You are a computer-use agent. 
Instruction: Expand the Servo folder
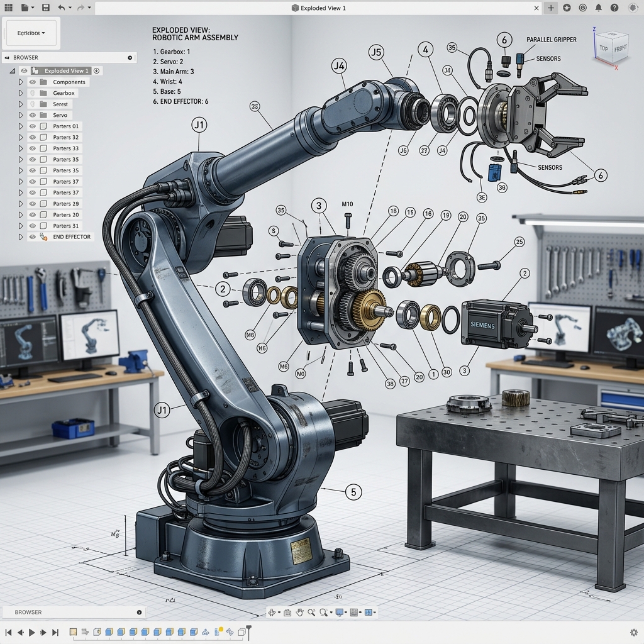(21, 115)
